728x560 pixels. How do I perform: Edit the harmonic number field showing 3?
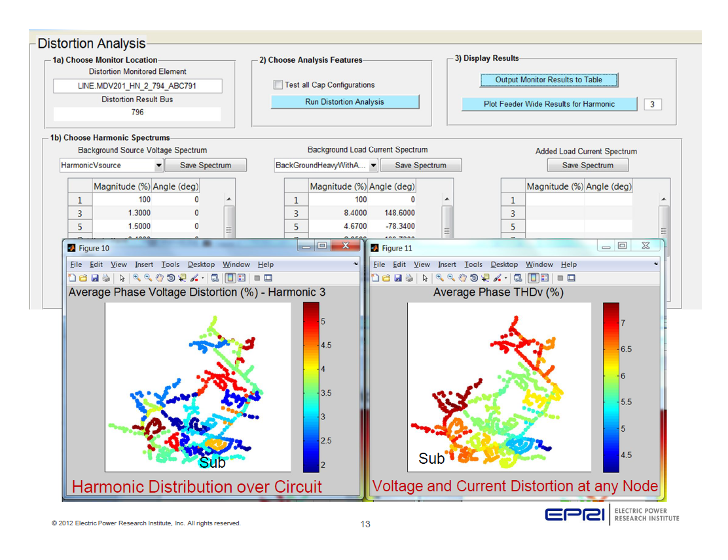coord(652,104)
